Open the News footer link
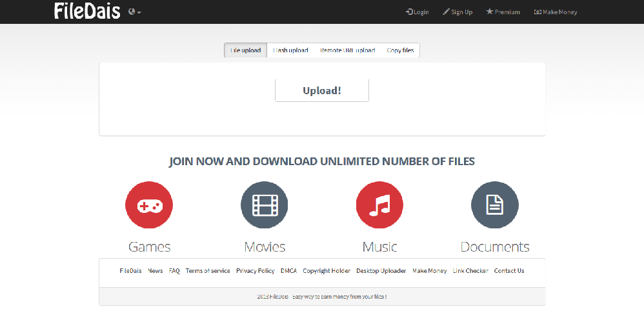This screenshot has height=320, width=644. pyautogui.click(x=156, y=271)
